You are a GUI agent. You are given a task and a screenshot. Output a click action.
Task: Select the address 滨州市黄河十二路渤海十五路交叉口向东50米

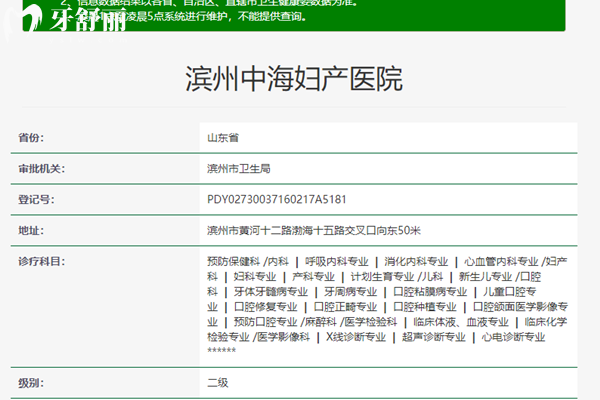coord(314,230)
